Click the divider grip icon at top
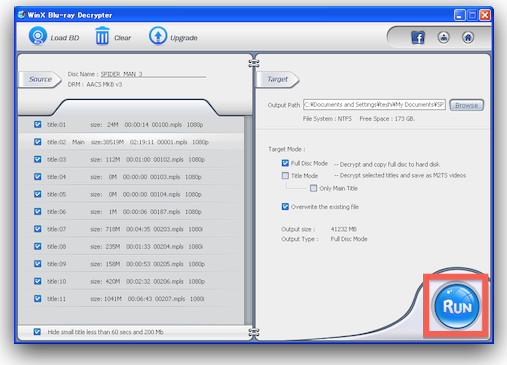The width and height of the screenshot is (507, 365). point(254,63)
